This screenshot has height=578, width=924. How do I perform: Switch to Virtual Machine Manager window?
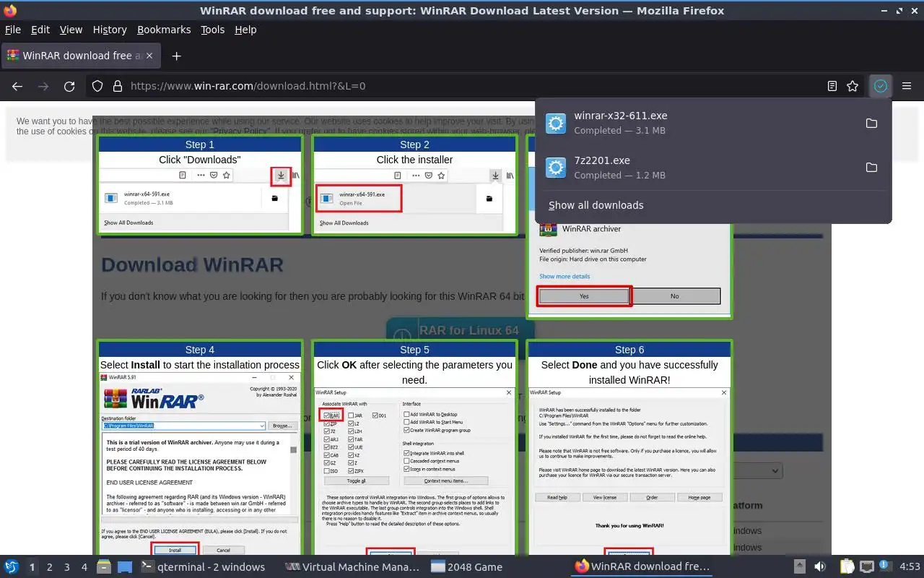coord(353,567)
